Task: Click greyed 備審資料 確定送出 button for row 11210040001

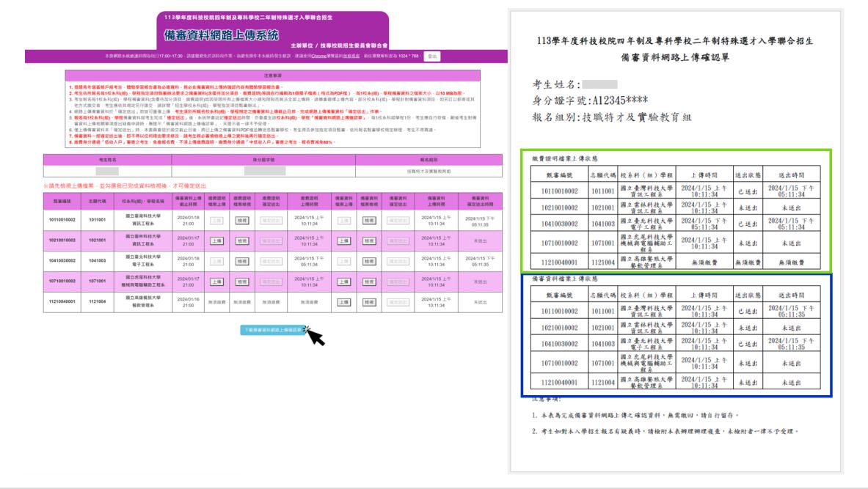Action: coord(398,303)
